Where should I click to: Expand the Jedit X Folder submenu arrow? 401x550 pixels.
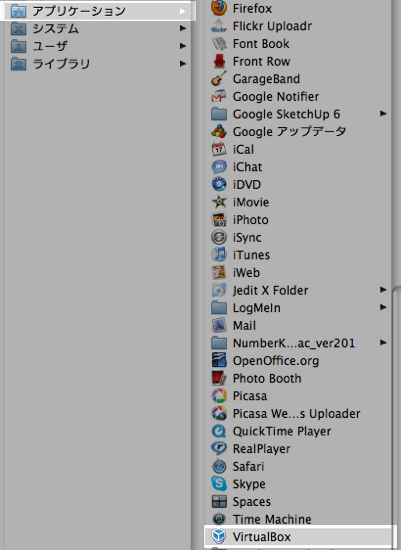[383, 290]
